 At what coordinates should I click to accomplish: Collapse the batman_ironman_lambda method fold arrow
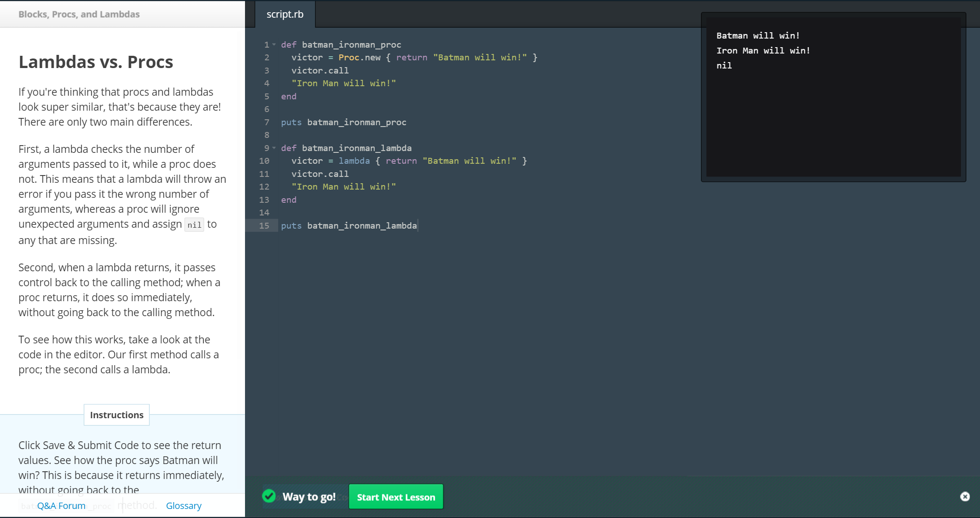pyautogui.click(x=274, y=148)
